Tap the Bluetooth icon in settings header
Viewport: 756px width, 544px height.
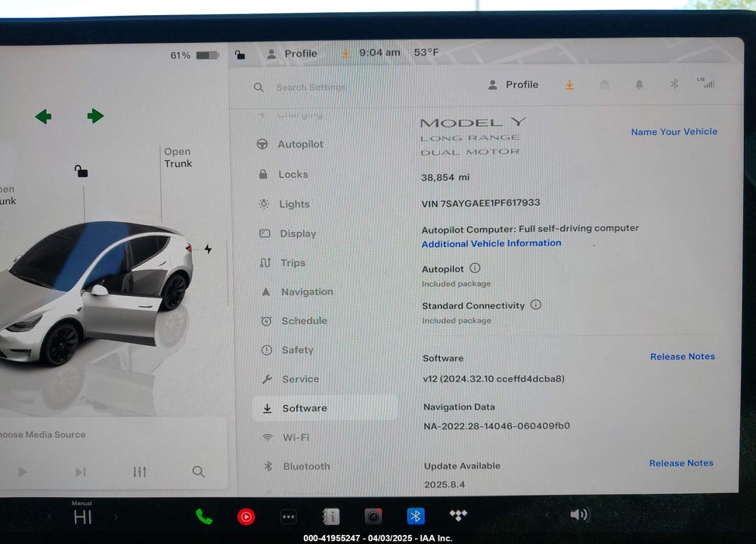click(x=674, y=84)
